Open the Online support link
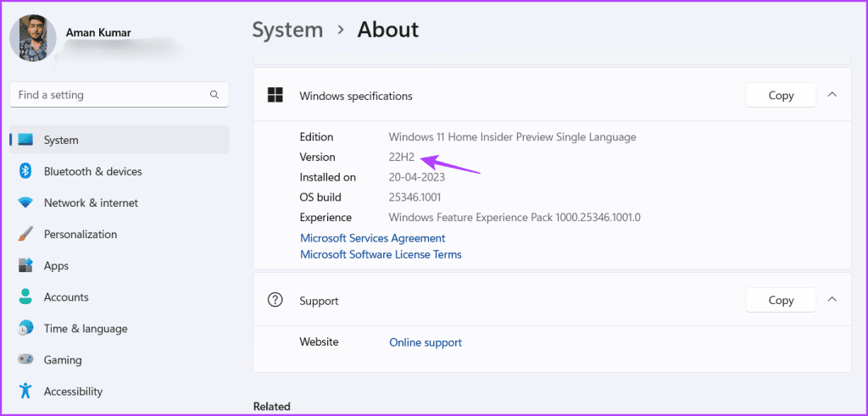 coord(426,342)
